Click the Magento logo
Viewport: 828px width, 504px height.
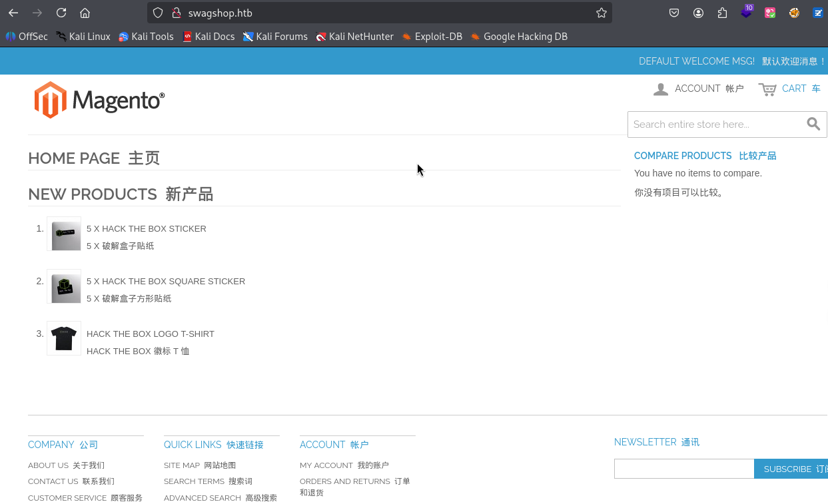(99, 100)
